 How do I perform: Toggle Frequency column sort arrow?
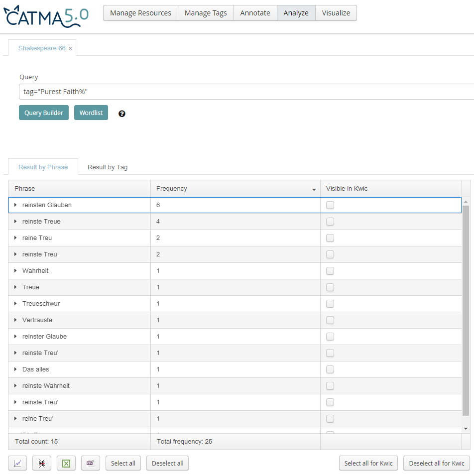[314, 189]
